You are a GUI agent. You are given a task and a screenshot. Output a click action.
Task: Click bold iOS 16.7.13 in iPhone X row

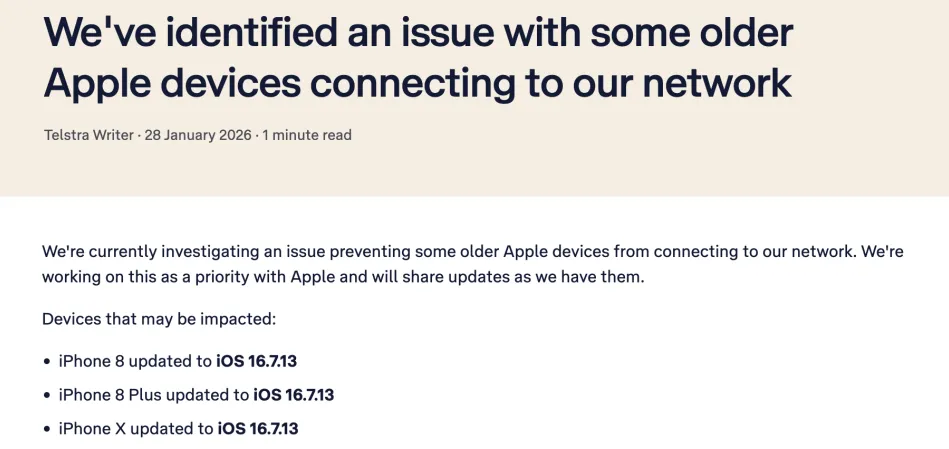coord(258,429)
